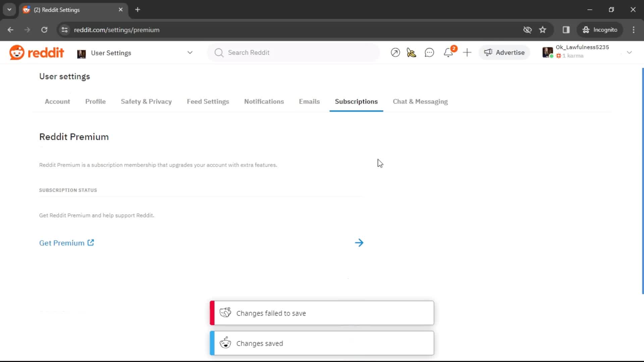Expand the user profile account dropdown

(x=629, y=53)
